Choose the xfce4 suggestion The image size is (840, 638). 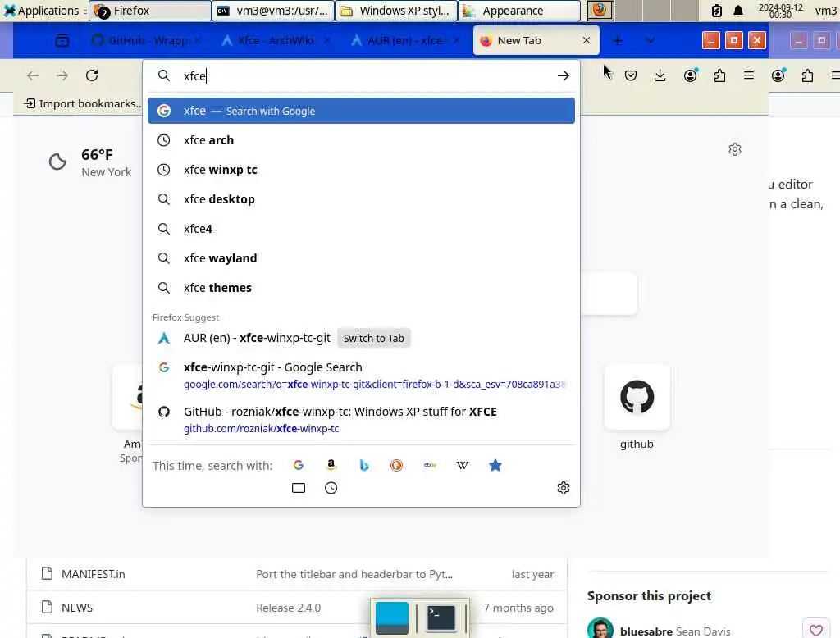pyautogui.click(x=361, y=229)
